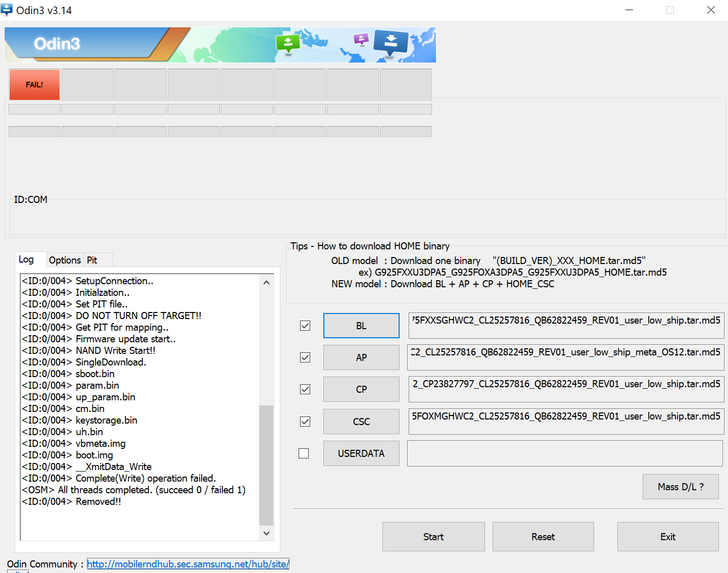
Task: Click log line 'sboot.bin'
Action: click(x=68, y=374)
